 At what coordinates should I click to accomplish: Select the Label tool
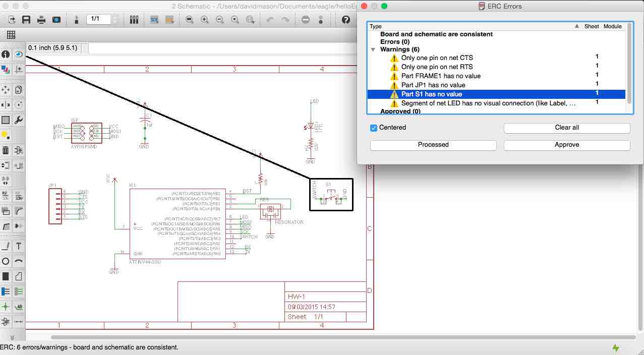19,307
